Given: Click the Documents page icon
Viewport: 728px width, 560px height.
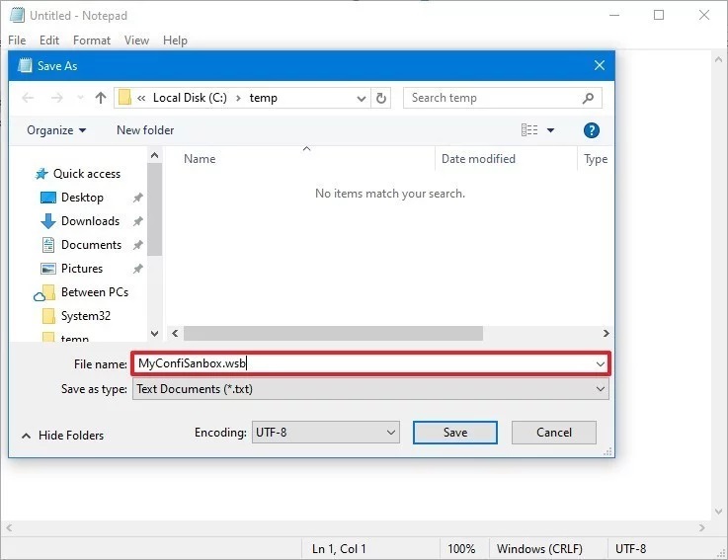Looking at the screenshot, I should (x=48, y=245).
